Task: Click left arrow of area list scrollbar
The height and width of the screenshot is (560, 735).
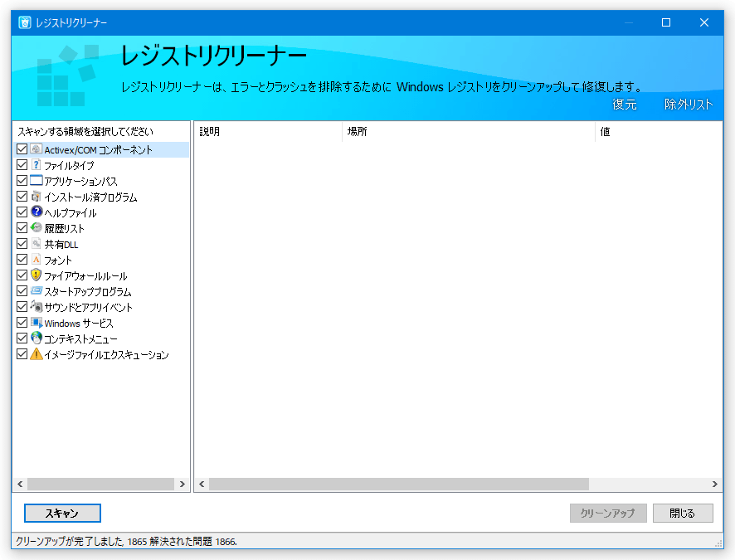Action: coord(20,484)
